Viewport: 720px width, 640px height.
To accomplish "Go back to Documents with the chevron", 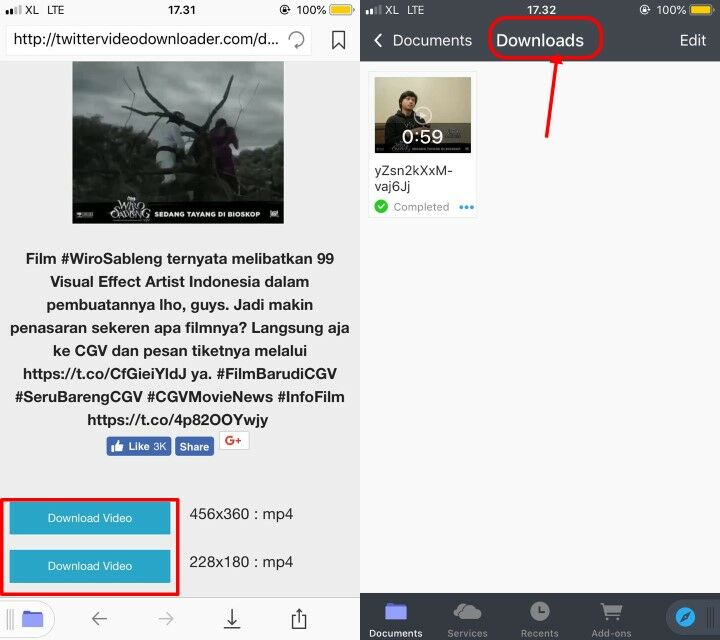I will pos(378,40).
